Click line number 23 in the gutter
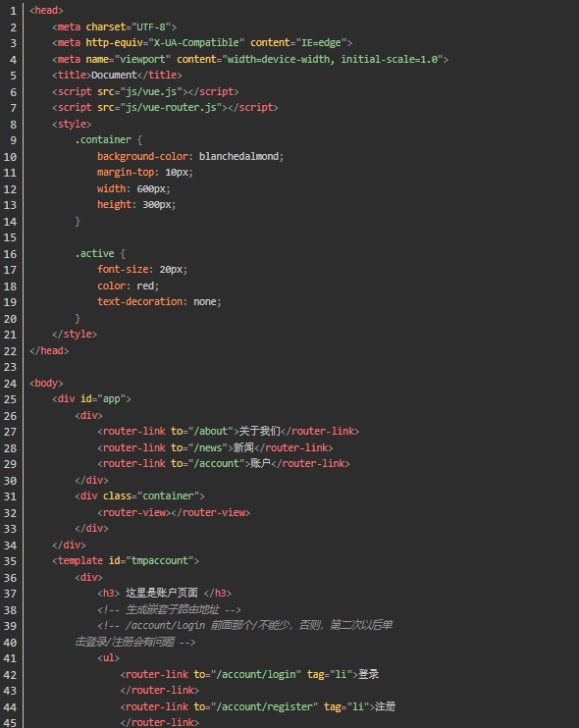579x728 pixels. tap(10, 367)
